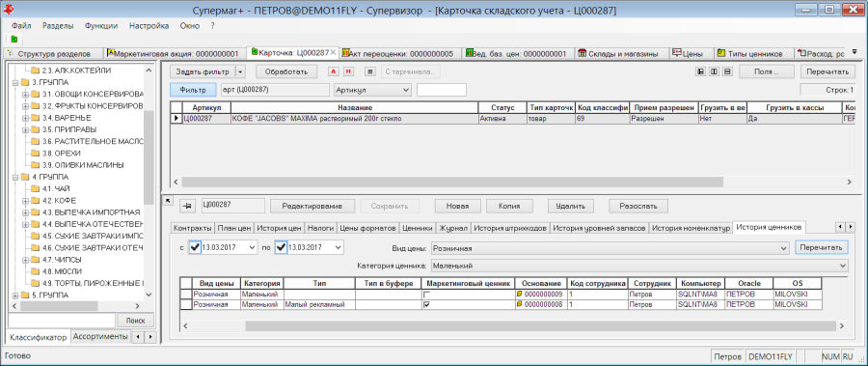This screenshot has width=868, height=366.
Task: Click the 'КОФЕ "JACOBS" MAXIMA' name cell
Action: click(354, 119)
